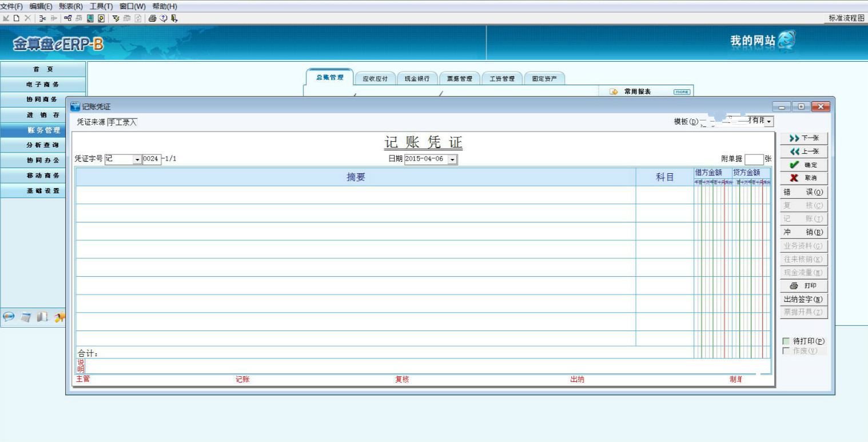Click the MORE badge next to 常用报表

(682, 91)
